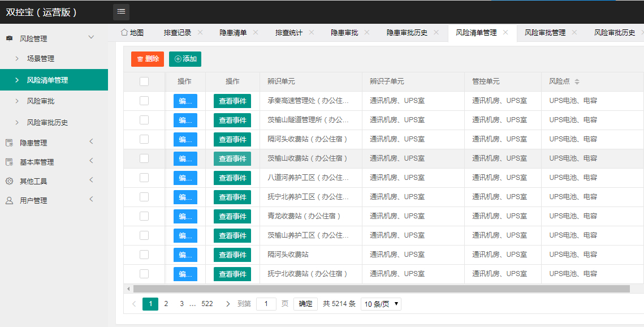
Task: Check the row for 茨榆山养护工区
Action: tap(144, 235)
